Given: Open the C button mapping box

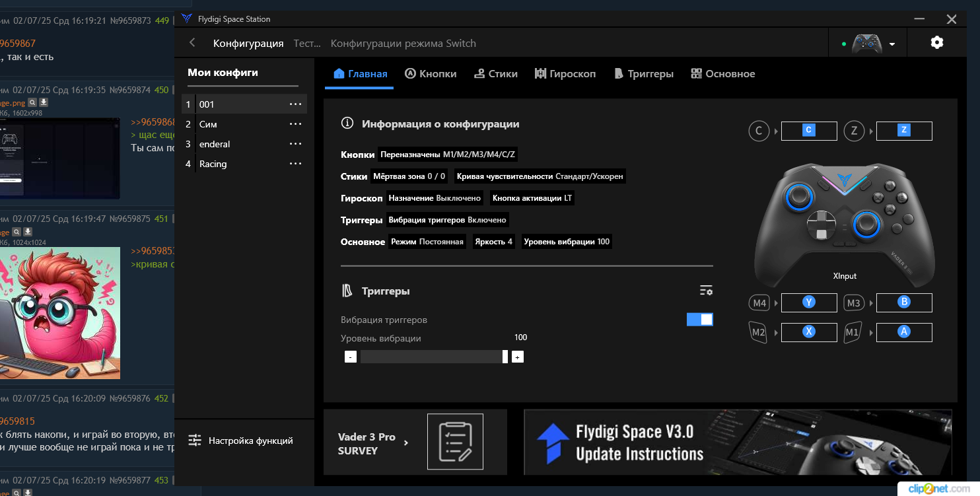Looking at the screenshot, I should (x=809, y=131).
